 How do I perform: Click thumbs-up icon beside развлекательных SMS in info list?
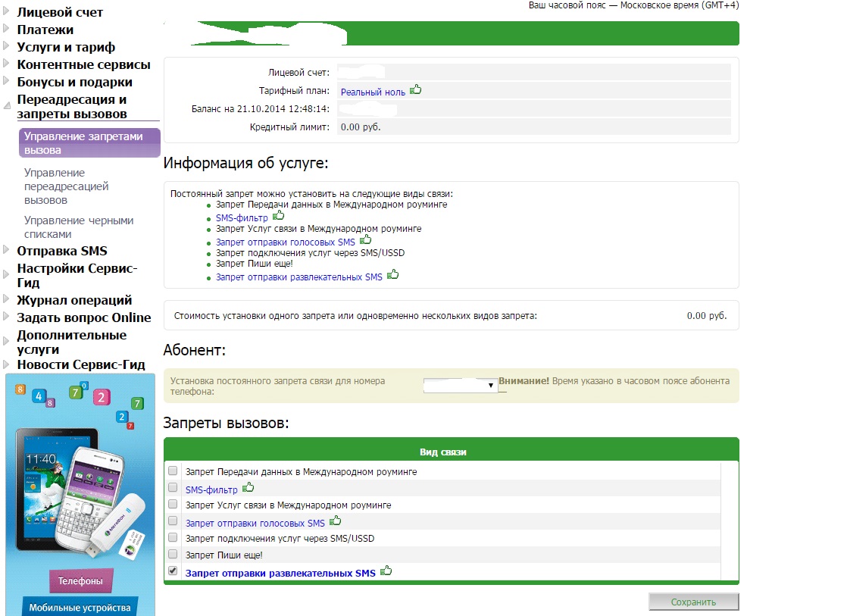point(392,275)
